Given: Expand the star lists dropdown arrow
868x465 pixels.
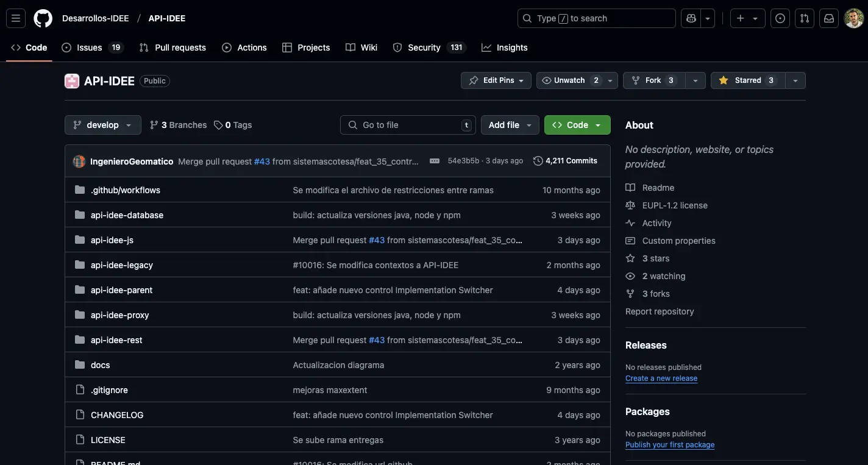Looking at the screenshot, I should [795, 80].
